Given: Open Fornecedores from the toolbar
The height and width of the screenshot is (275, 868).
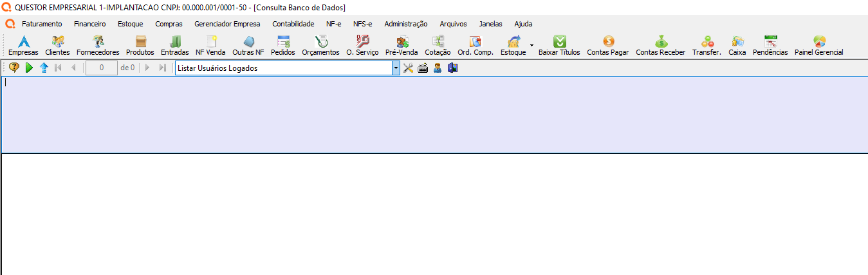Looking at the screenshot, I should [98, 46].
